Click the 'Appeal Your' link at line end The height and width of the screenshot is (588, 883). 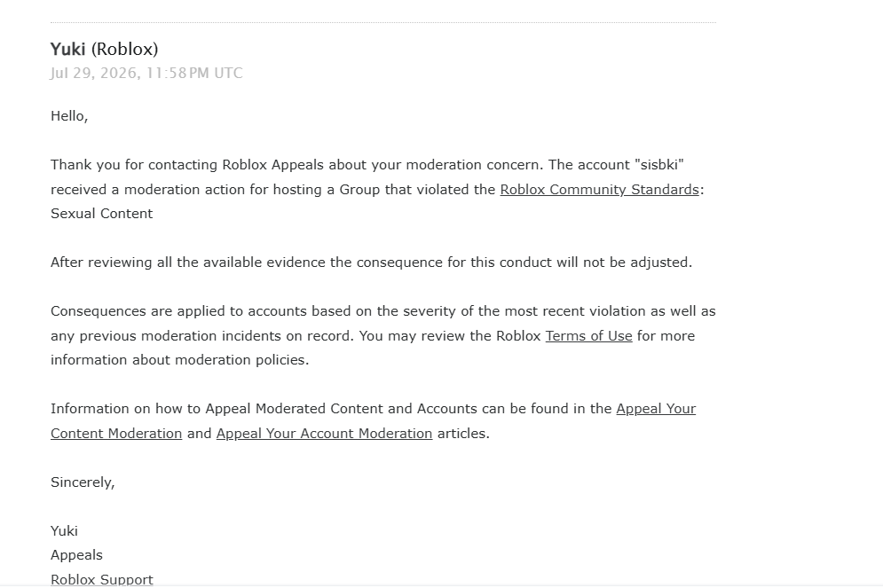pyautogui.click(x=656, y=409)
